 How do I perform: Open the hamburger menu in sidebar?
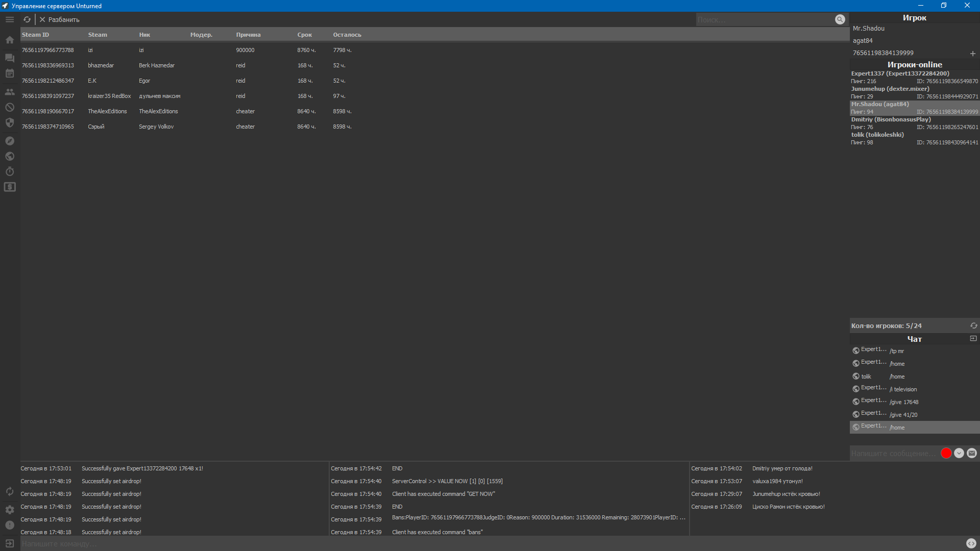click(x=10, y=19)
